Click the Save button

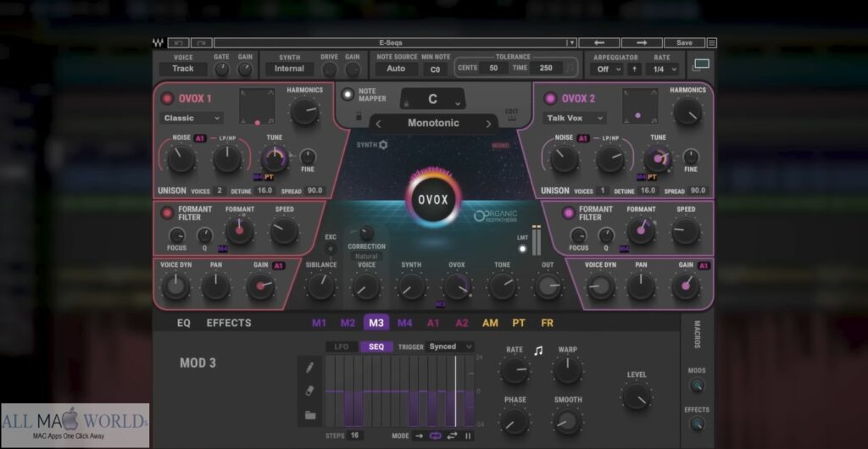point(684,42)
